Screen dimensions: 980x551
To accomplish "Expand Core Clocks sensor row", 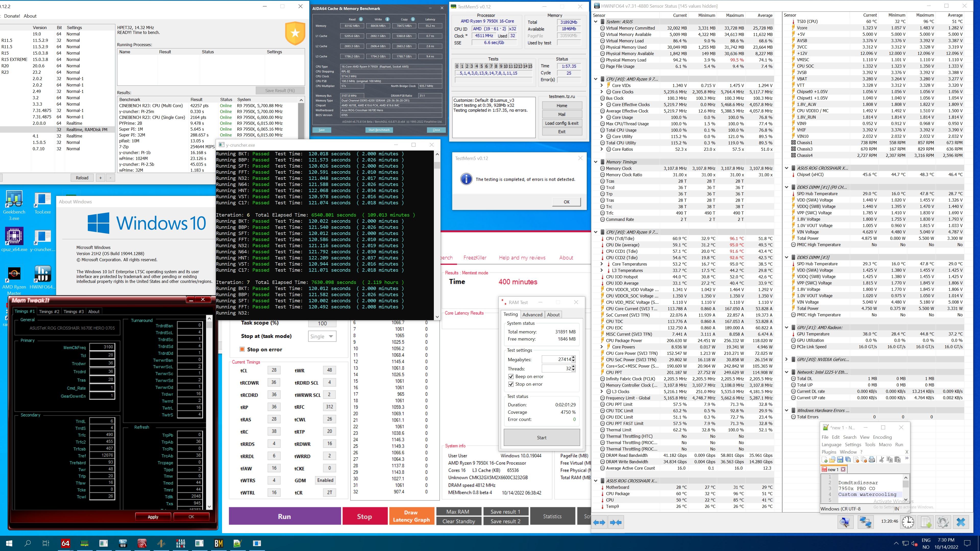I will point(602,92).
